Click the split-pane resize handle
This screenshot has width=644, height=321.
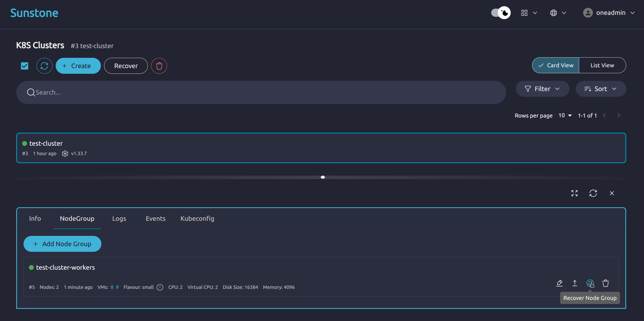click(323, 177)
